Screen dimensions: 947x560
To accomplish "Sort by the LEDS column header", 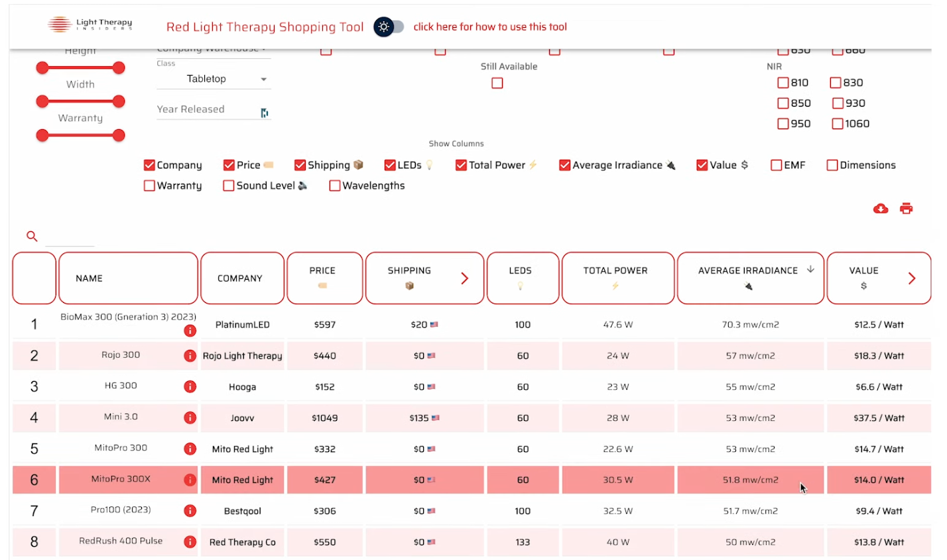I will point(523,278).
